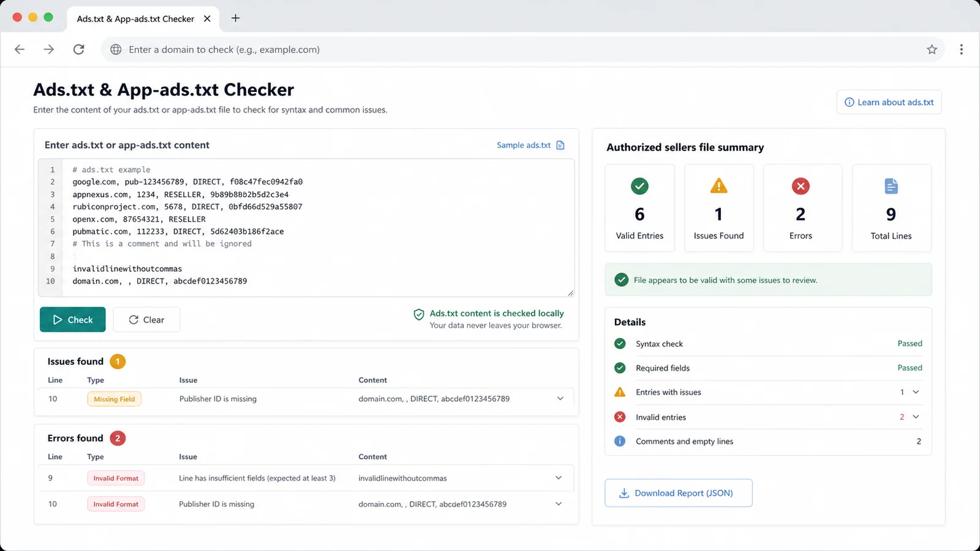980x551 pixels.
Task: Click the globe icon in address bar
Action: tap(116, 50)
